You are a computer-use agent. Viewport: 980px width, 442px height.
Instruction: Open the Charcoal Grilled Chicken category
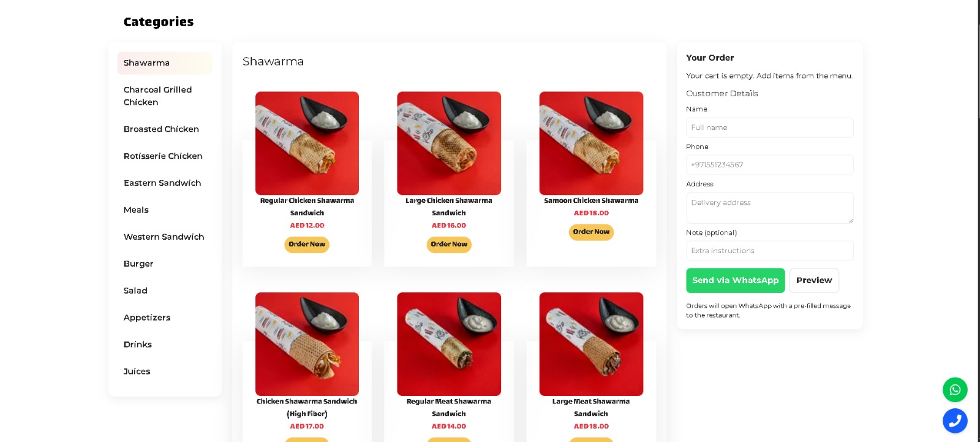coord(158,96)
